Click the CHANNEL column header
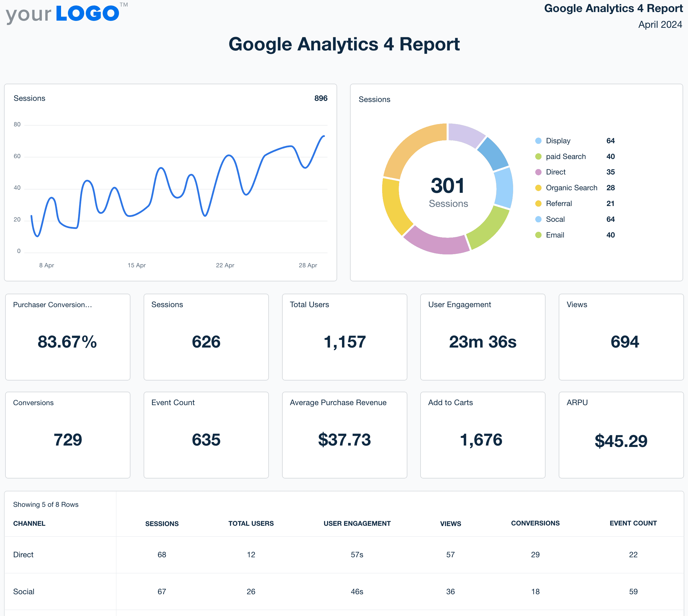Viewport: 688px width, 616px height. [29, 523]
